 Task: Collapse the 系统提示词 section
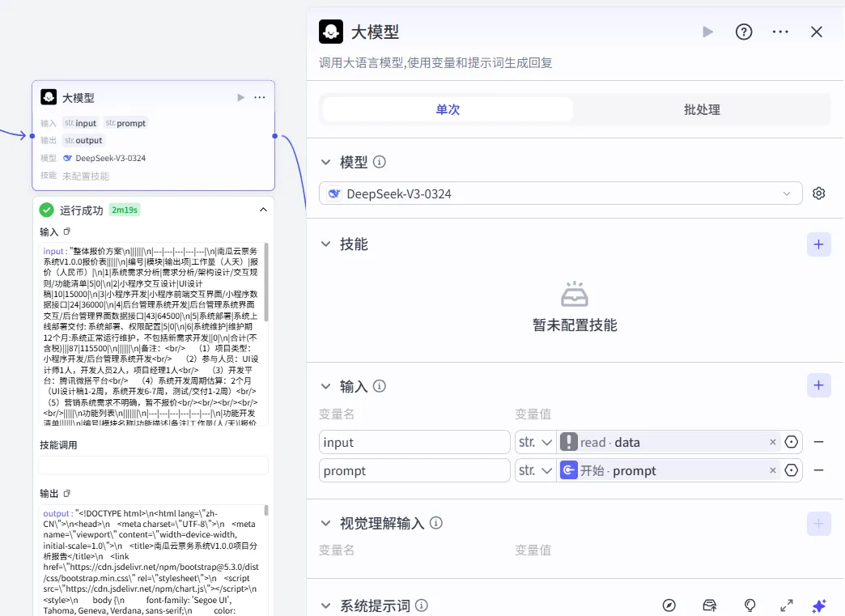326,605
